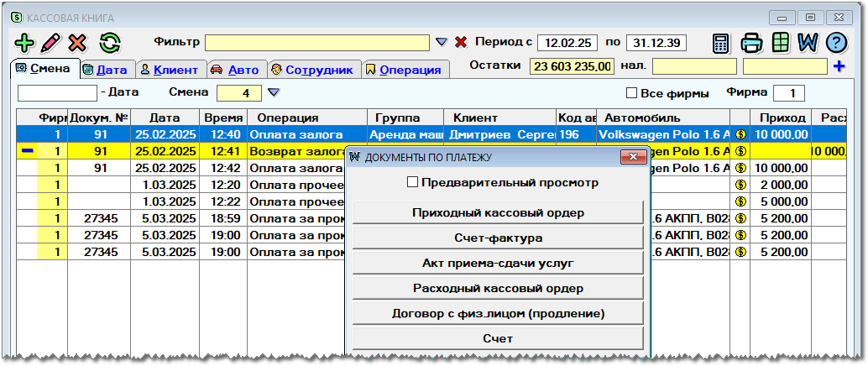Switch to the Смена tab
The width and height of the screenshot is (868, 366).
point(44,69)
